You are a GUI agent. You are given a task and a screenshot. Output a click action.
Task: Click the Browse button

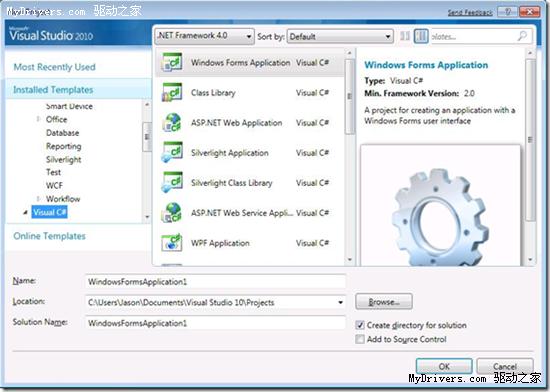(384, 302)
